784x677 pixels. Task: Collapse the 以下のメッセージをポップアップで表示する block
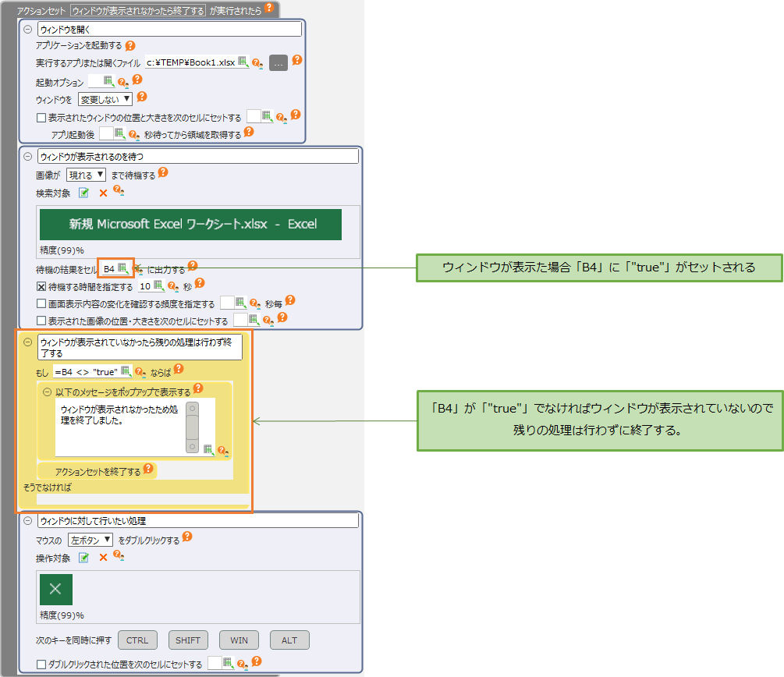(47, 392)
